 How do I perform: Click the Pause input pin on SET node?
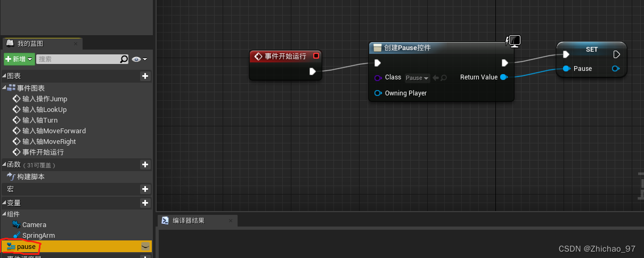566,68
